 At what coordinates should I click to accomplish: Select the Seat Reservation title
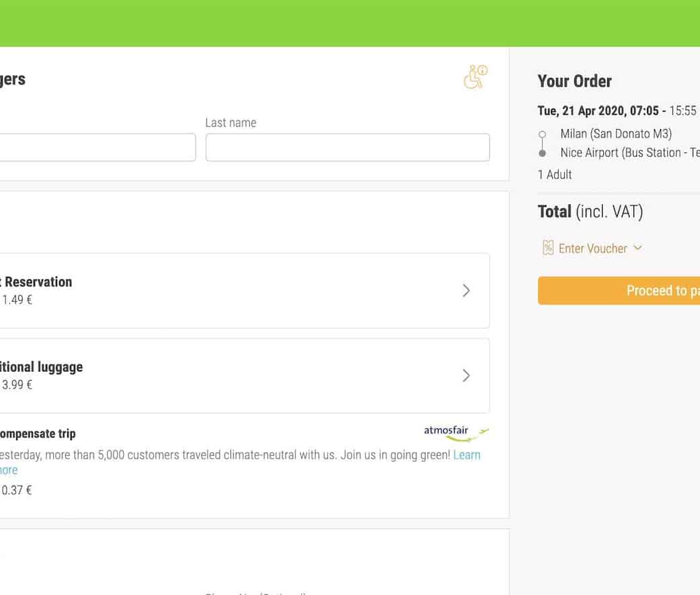37,282
